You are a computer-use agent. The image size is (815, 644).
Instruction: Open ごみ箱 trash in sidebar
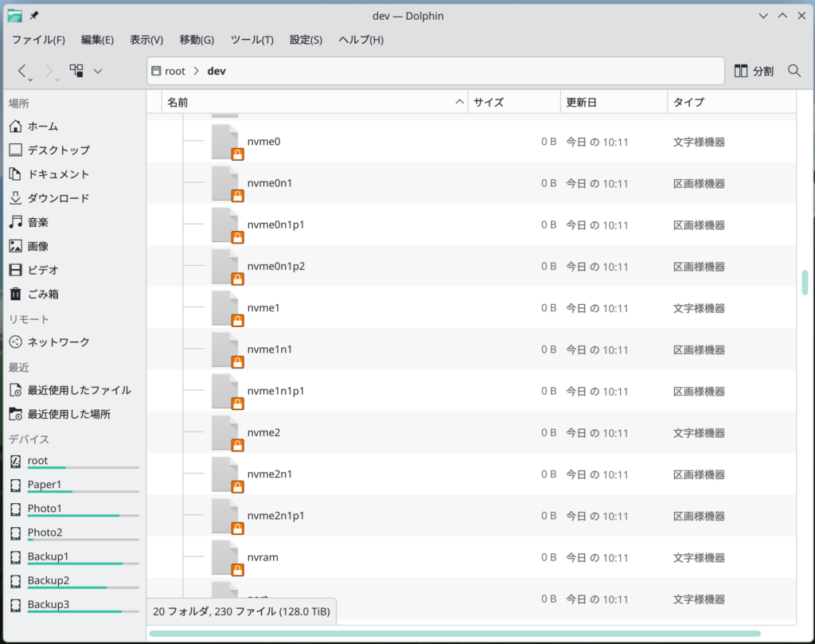(43, 294)
